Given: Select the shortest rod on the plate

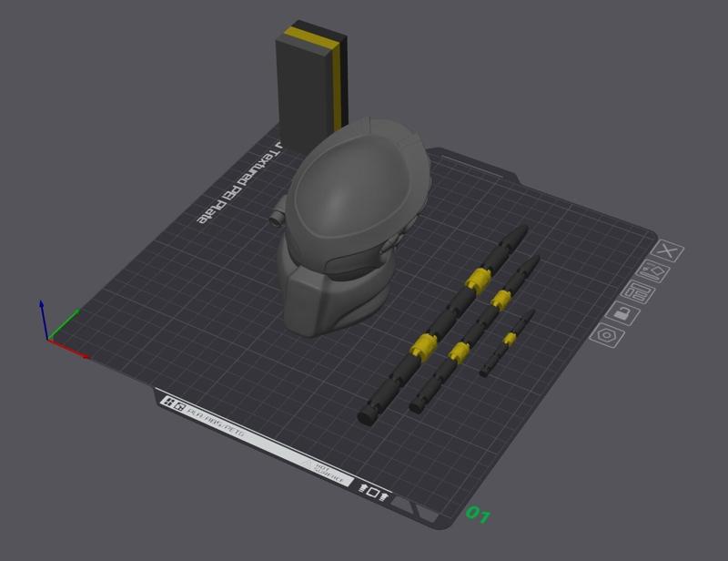Looking at the screenshot, I should [x=508, y=342].
